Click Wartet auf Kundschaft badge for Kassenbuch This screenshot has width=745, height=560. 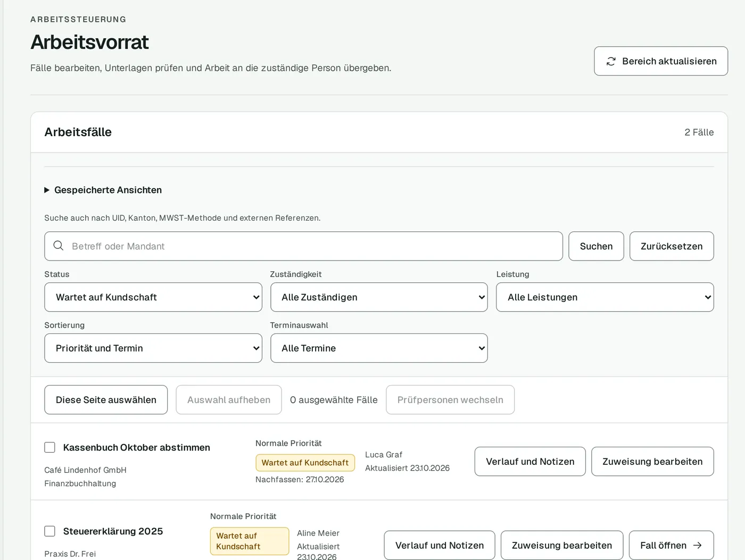pyautogui.click(x=305, y=463)
